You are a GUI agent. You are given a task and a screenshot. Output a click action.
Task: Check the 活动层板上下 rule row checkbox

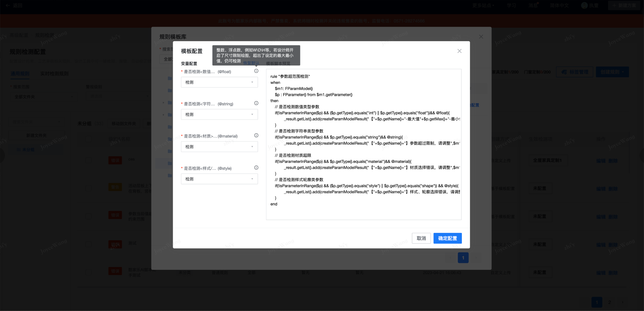coord(88,188)
